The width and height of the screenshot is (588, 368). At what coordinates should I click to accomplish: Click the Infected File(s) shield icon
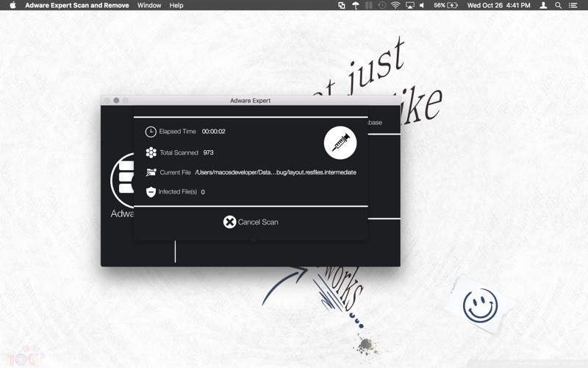[151, 192]
